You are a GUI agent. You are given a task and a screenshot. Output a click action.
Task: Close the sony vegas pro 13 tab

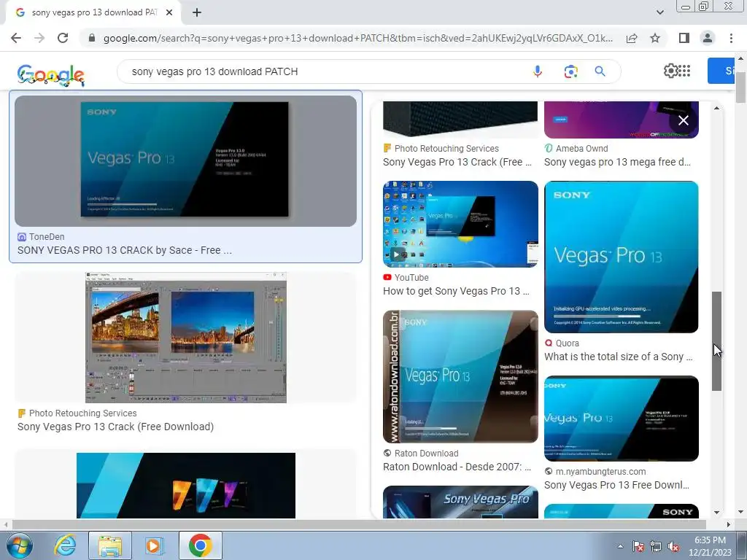click(x=169, y=13)
